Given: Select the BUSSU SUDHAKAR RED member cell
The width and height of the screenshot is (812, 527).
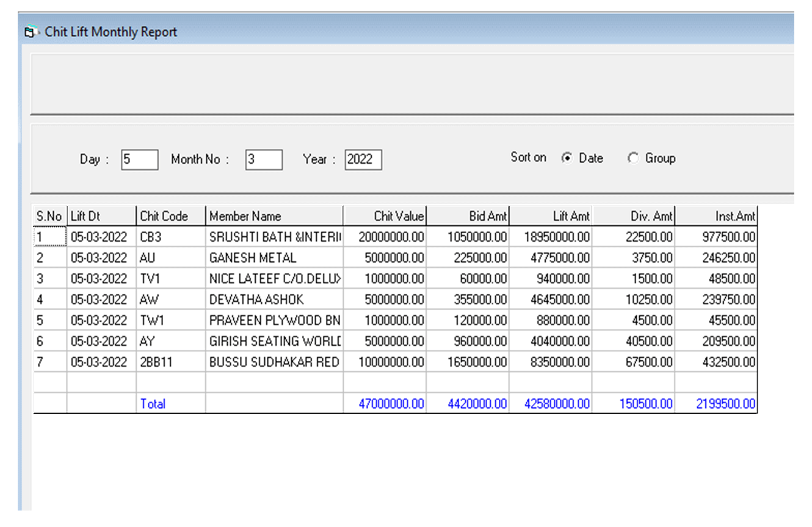Looking at the screenshot, I should [275, 362].
